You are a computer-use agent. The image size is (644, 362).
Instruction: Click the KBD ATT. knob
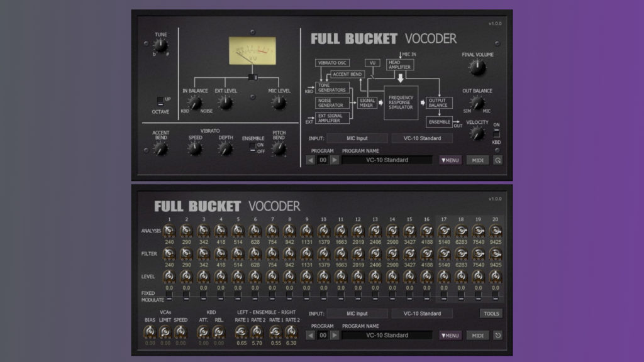click(x=203, y=331)
